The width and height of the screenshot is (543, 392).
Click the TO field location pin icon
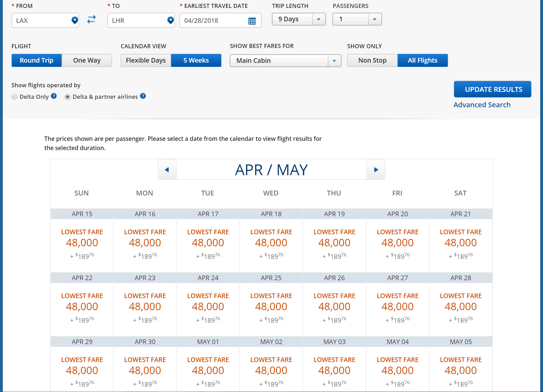(170, 20)
